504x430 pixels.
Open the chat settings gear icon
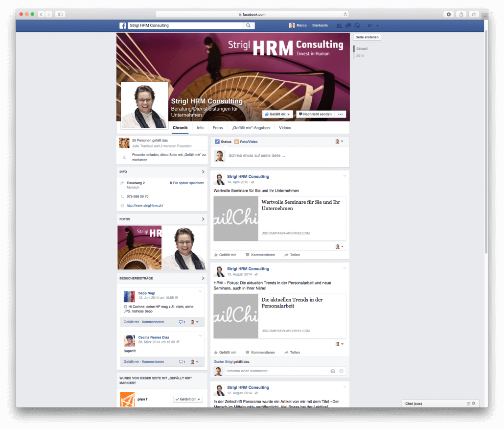(474, 403)
